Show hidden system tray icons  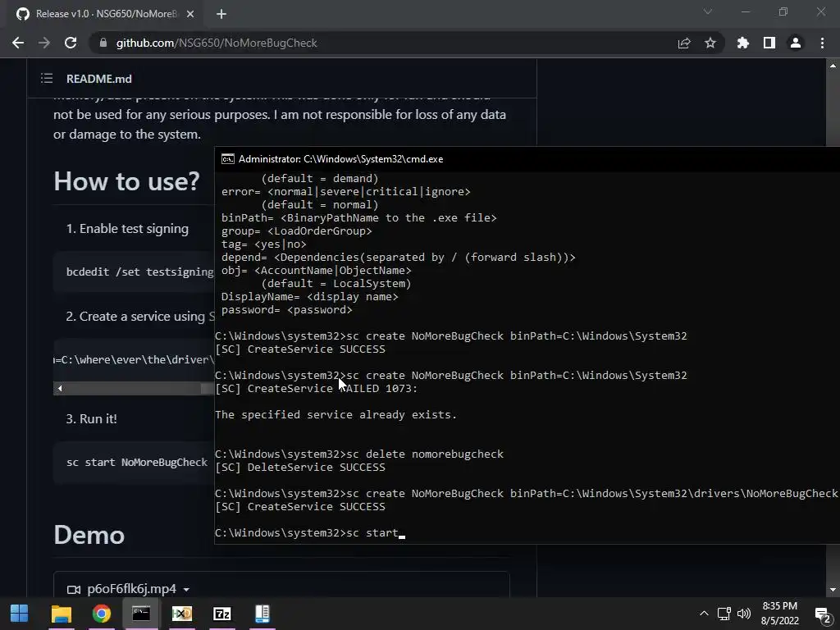pos(704,614)
